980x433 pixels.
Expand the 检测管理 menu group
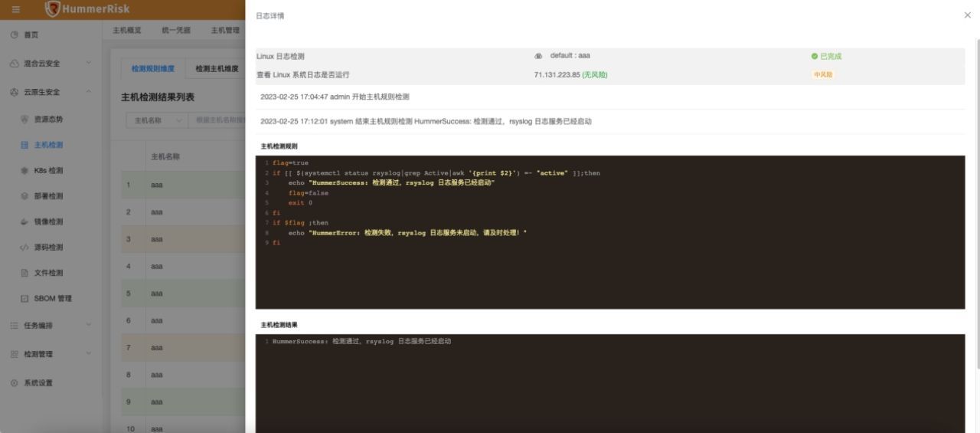tap(51, 354)
